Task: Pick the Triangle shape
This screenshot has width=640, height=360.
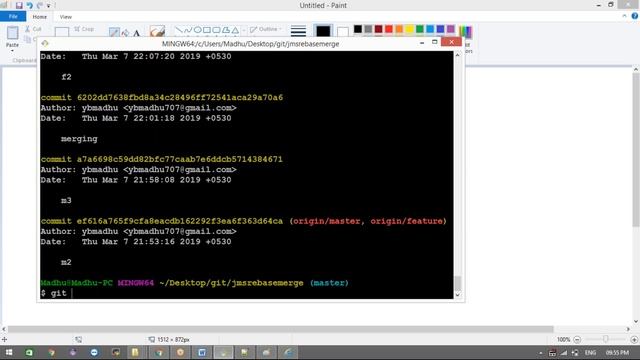Action: (x=235, y=30)
